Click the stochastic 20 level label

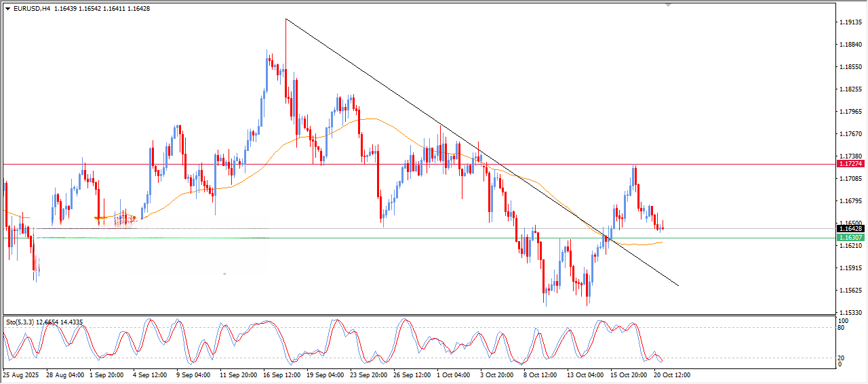[842, 358]
